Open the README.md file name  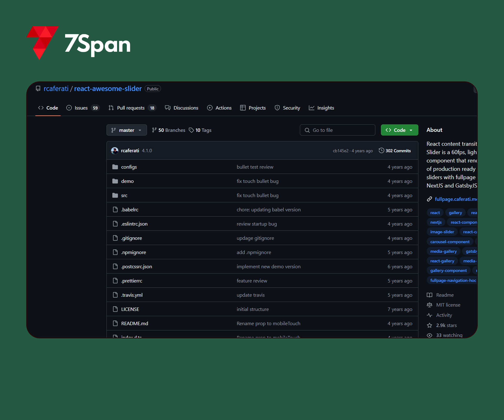135,323
